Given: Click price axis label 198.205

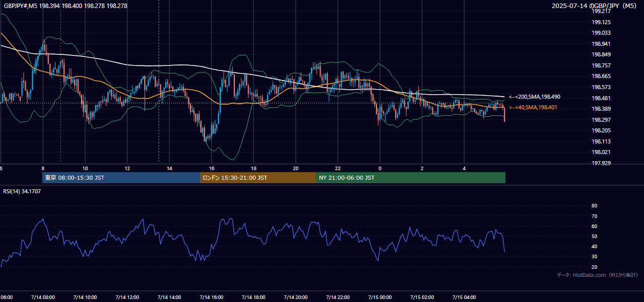Looking at the screenshot, I should (601, 130).
